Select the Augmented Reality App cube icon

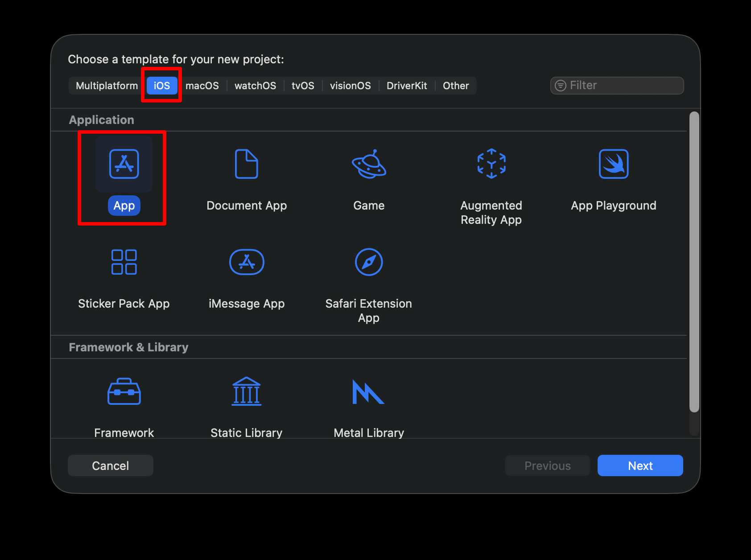click(x=491, y=164)
